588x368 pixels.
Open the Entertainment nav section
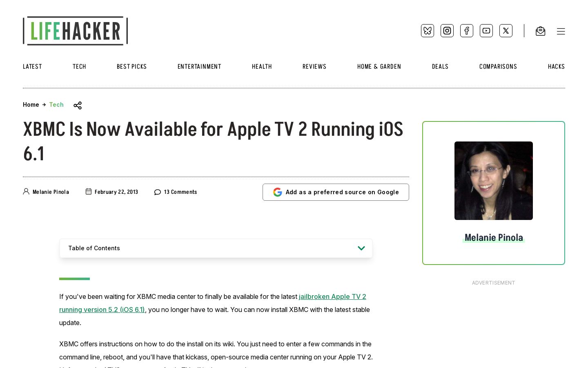click(x=199, y=67)
